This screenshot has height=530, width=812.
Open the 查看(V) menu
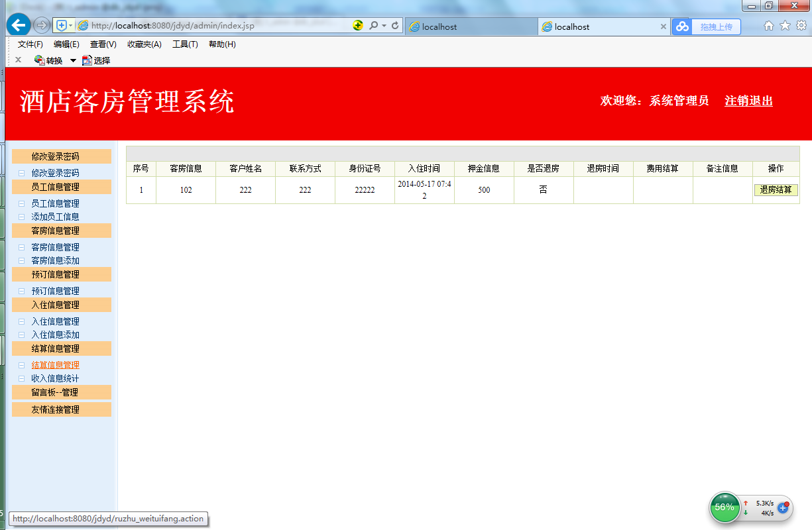pos(103,44)
